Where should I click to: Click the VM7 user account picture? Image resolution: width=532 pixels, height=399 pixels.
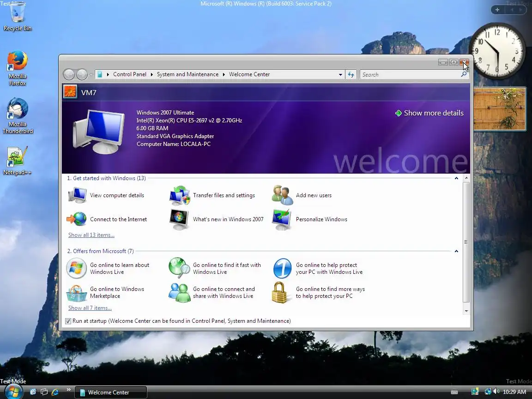pyautogui.click(x=70, y=92)
